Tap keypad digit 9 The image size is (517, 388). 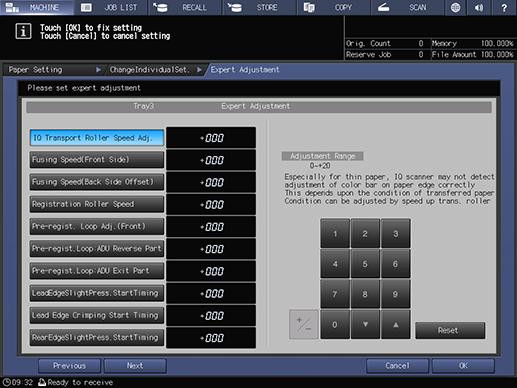tap(395, 294)
